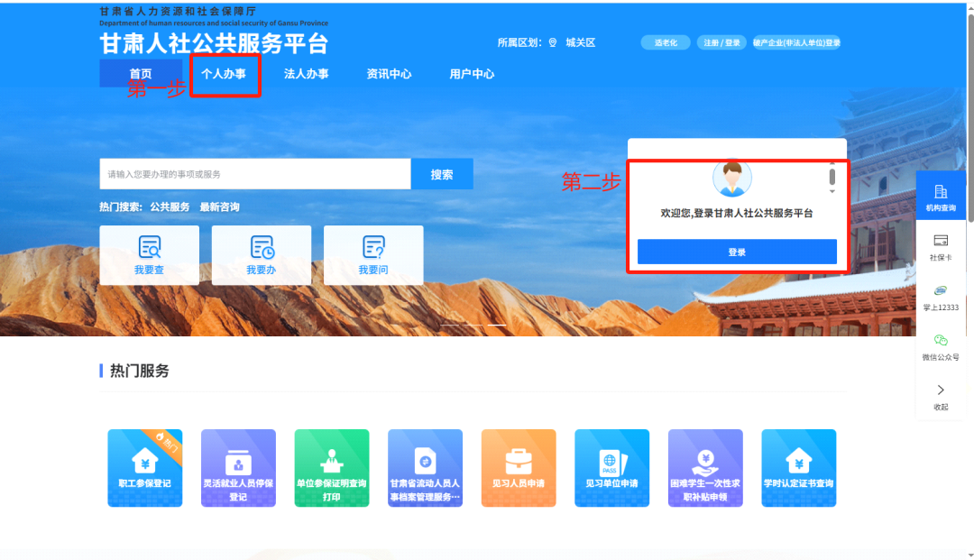
Task: Open the 职工参保登记 service tile
Action: 144,467
